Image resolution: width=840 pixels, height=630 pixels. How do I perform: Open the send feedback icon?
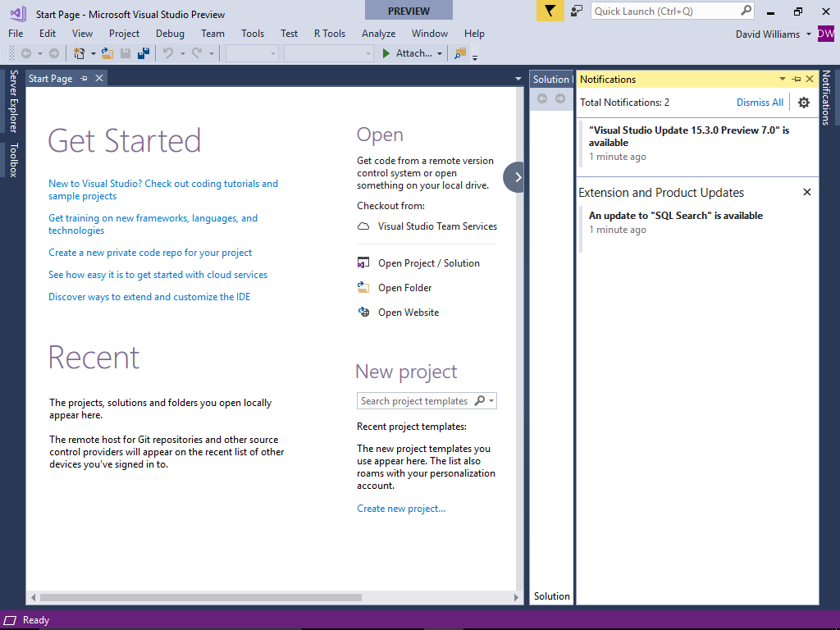coord(577,11)
